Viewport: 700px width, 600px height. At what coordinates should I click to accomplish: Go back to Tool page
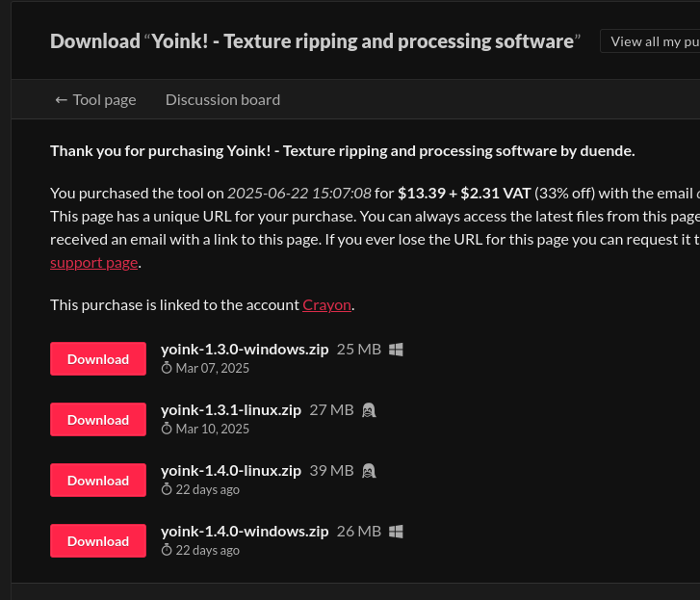[x=95, y=99]
